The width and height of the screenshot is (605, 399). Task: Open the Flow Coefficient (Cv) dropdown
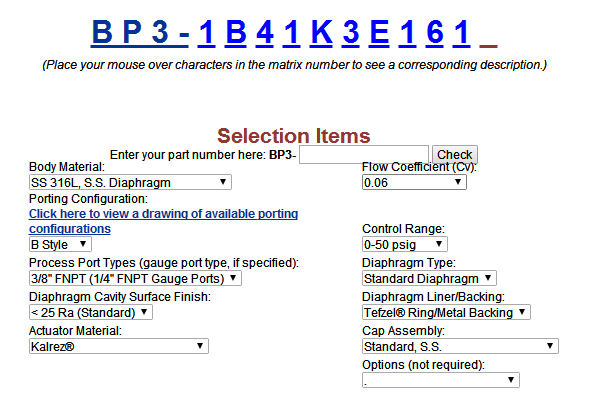tap(414, 182)
